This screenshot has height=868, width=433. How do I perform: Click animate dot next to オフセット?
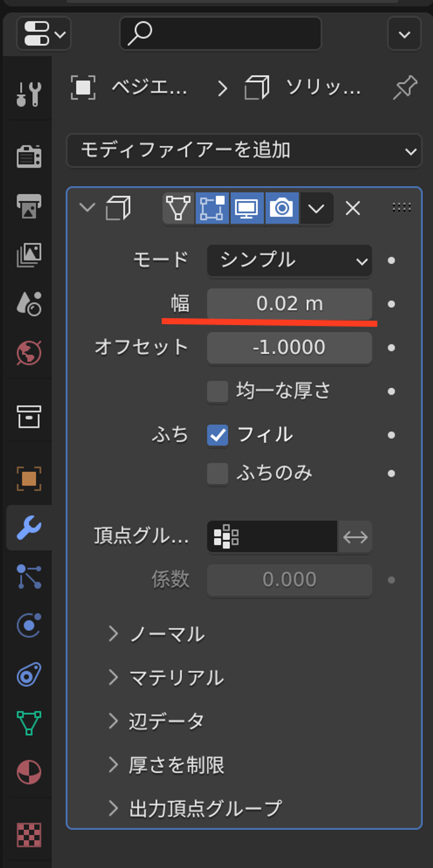(x=392, y=348)
